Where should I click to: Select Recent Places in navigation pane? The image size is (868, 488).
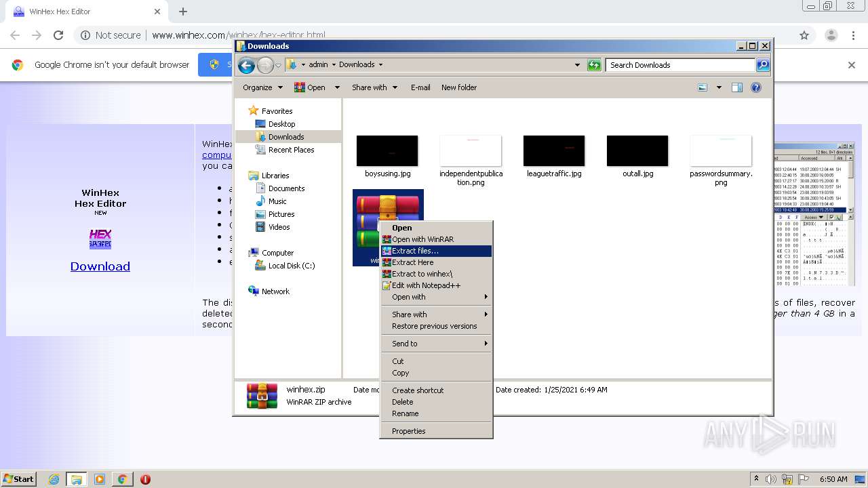285,149
